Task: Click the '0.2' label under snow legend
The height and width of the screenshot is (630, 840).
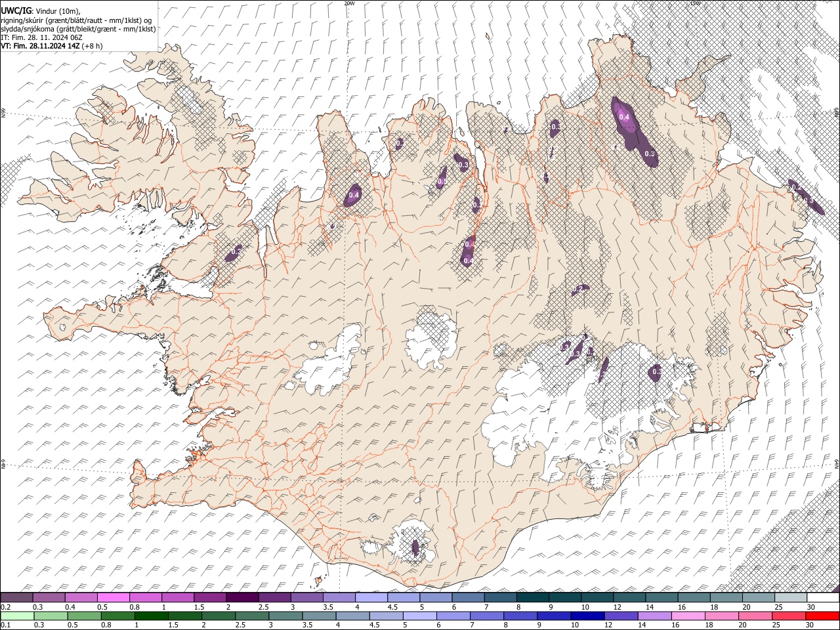Action: (5, 607)
